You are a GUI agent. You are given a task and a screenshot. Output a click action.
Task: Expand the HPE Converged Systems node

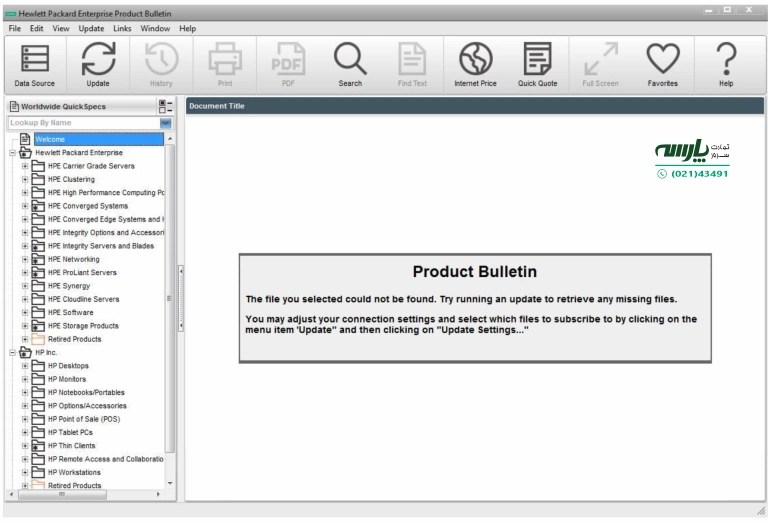pyautogui.click(x=25, y=206)
